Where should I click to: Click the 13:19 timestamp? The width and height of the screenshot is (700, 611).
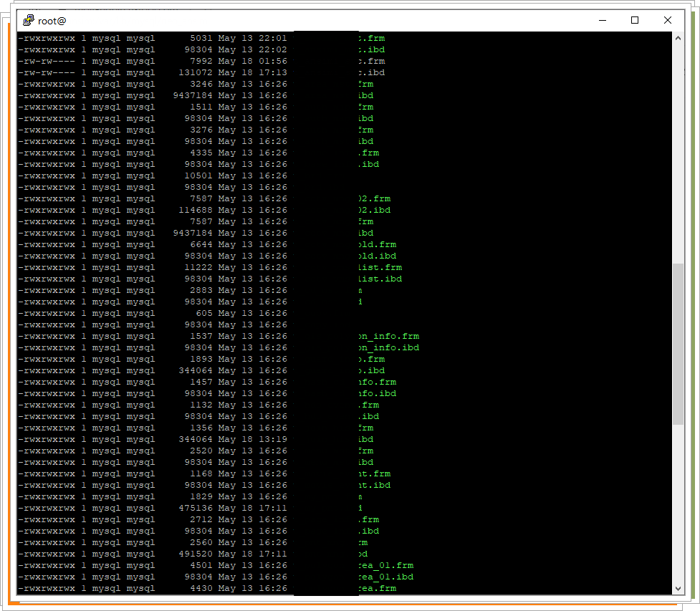[x=273, y=439]
